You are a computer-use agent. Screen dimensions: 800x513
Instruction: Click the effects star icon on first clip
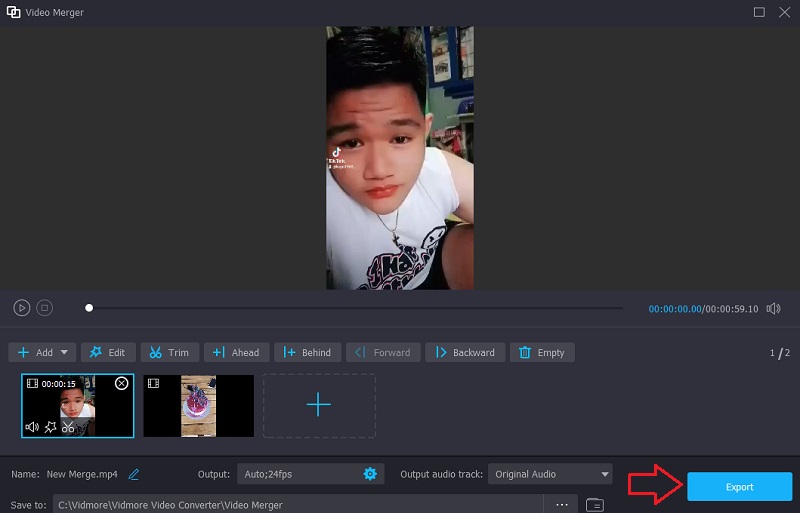50,427
